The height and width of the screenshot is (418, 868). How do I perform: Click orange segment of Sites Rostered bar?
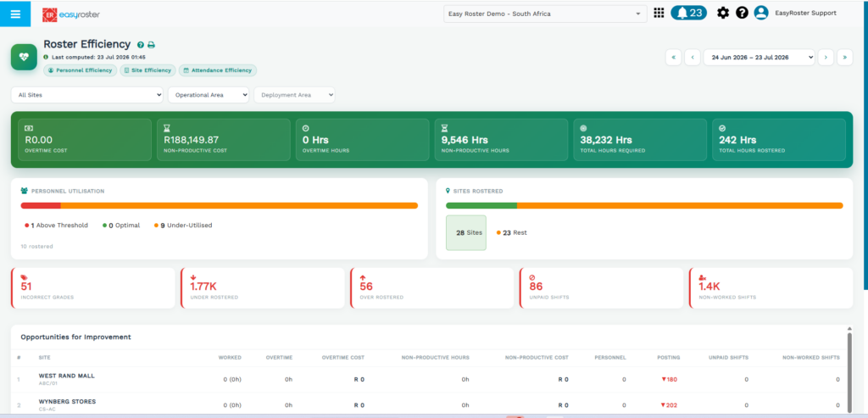click(680, 205)
